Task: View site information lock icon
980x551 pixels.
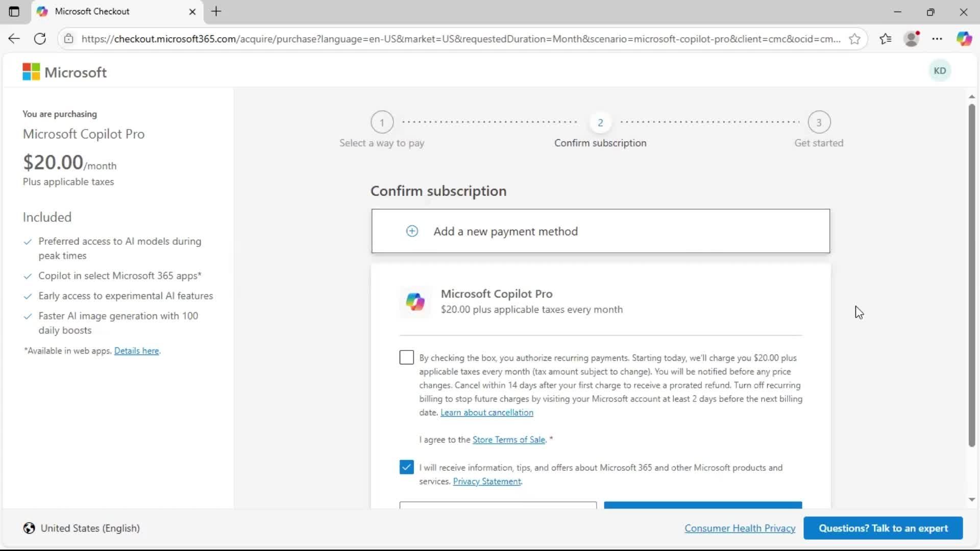Action: pos(68,39)
